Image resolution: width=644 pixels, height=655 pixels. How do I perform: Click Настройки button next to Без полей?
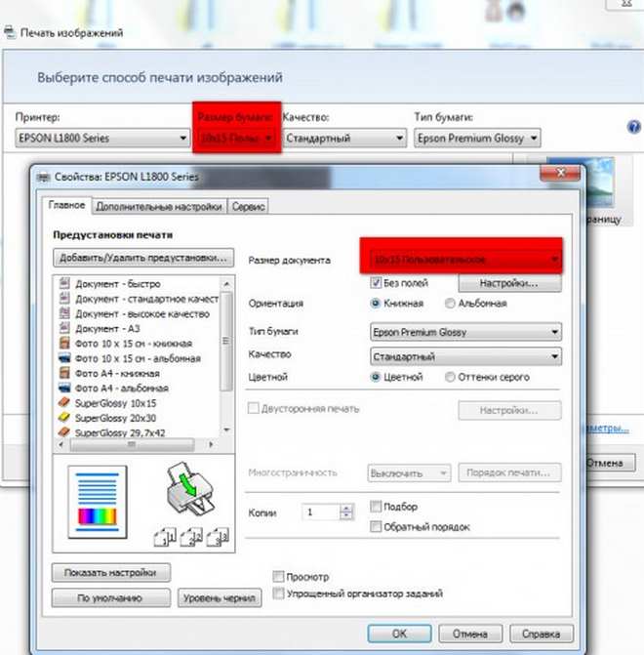[509, 283]
